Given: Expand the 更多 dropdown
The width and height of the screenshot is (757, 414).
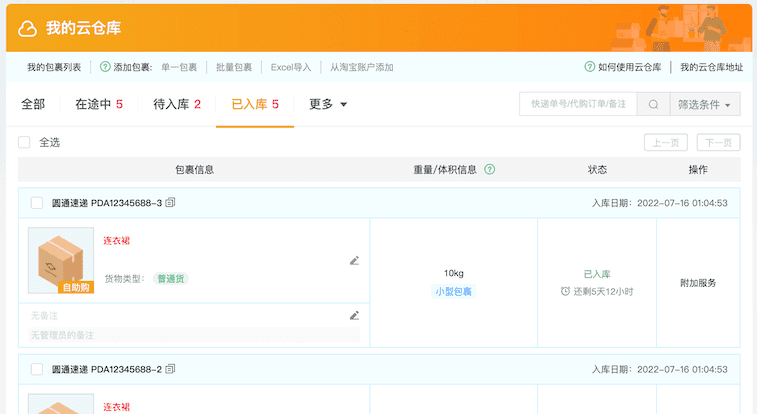Looking at the screenshot, I should point(328,104).
